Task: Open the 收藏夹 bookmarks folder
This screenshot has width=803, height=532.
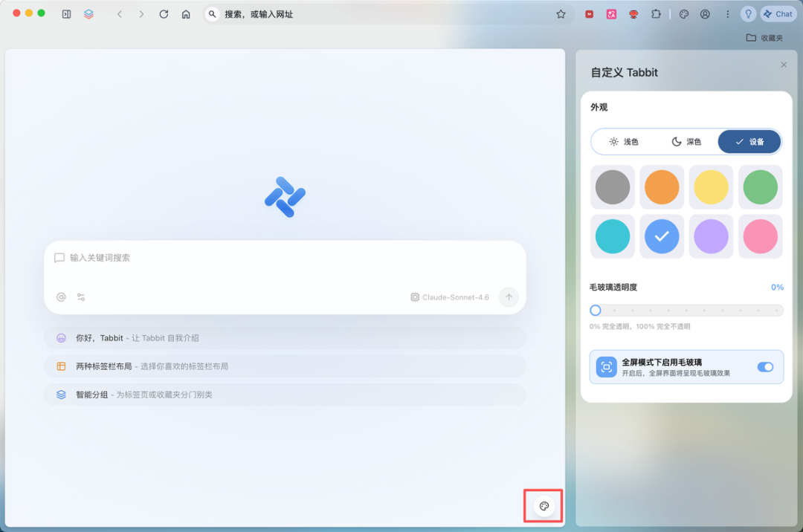Action: point(764,38)
